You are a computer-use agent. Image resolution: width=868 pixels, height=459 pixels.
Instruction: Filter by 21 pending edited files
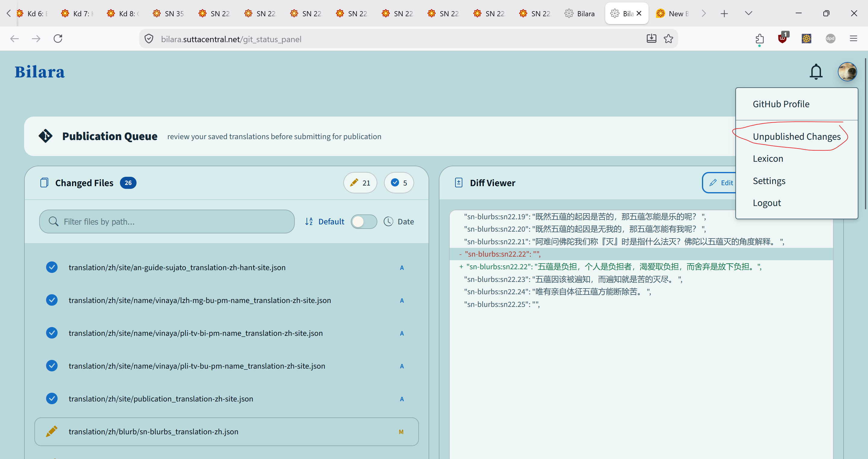tap(360, 183)
